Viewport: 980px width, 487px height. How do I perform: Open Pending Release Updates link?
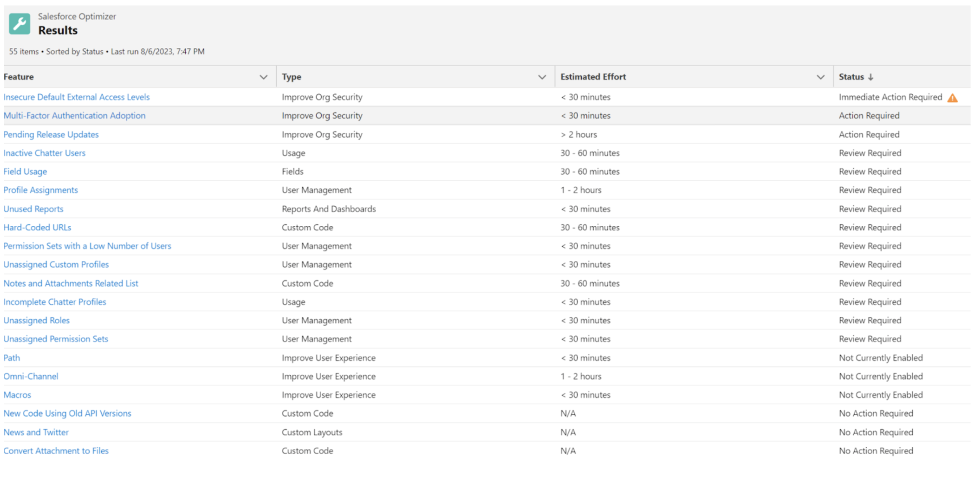click(51, 134)
